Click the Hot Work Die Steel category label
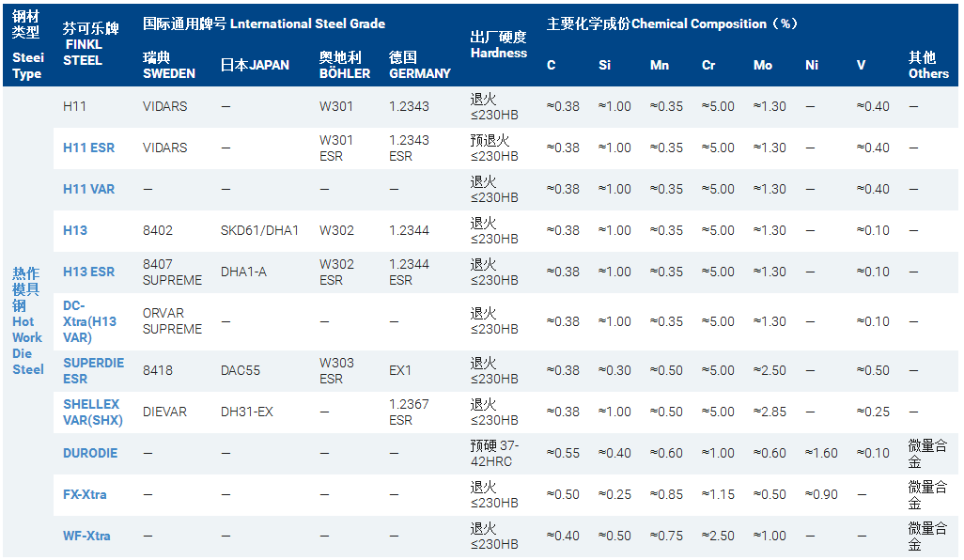The width and height of the screenshot is (964, 560). 27,320
